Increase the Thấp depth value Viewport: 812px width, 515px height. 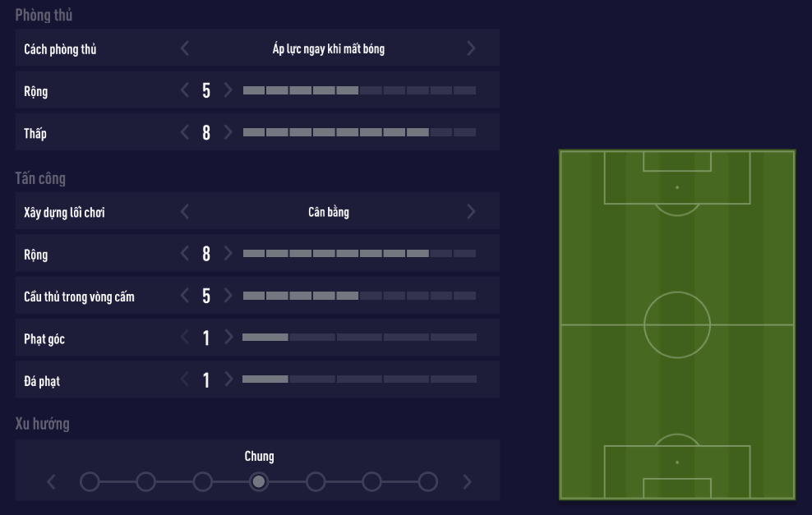point(228,132)
